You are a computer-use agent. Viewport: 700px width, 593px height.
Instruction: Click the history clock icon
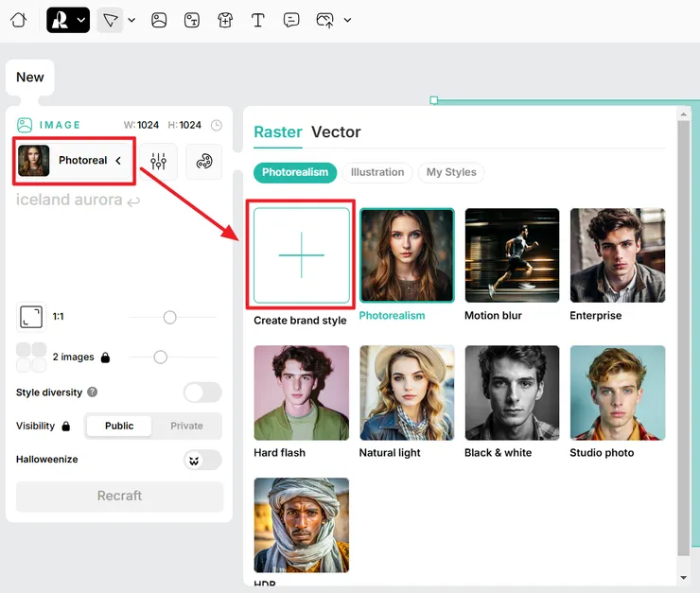217,125
